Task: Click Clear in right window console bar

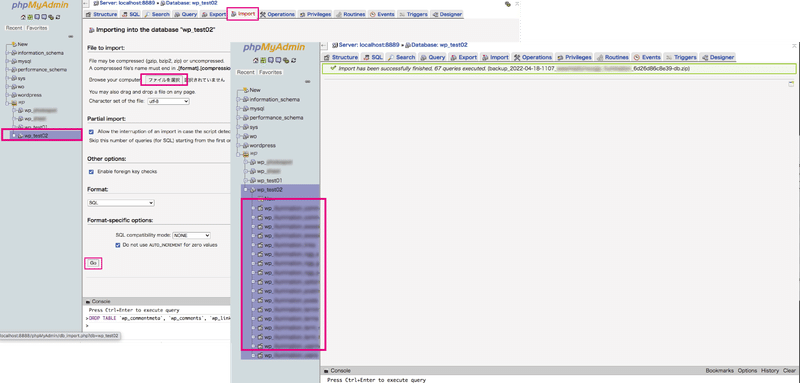Action: pyautogui.click(x=789, y=371)
